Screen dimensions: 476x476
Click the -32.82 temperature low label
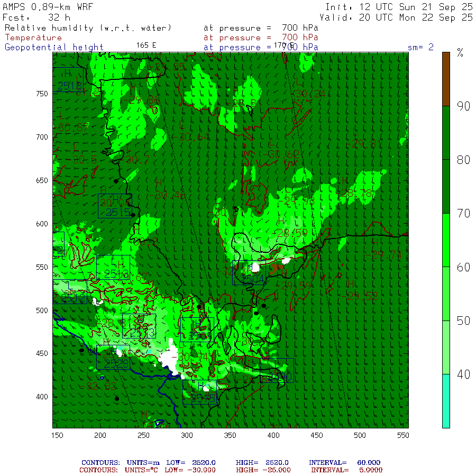(97, 386)
